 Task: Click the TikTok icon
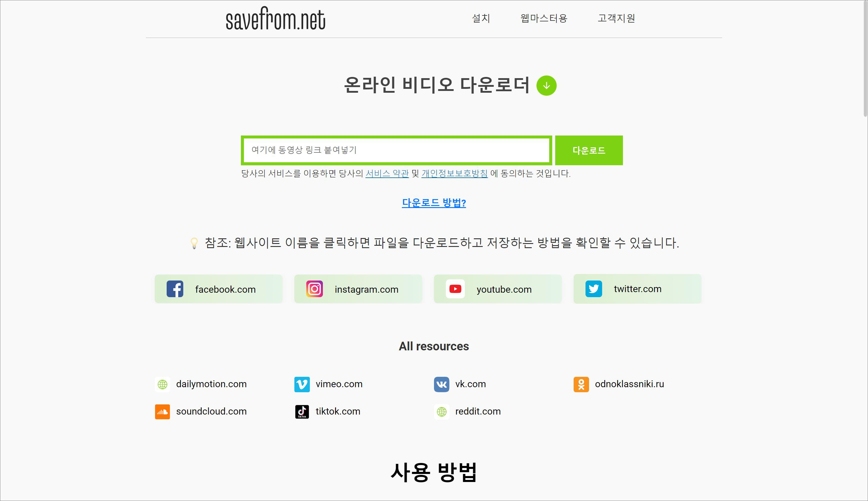[302, 412]
